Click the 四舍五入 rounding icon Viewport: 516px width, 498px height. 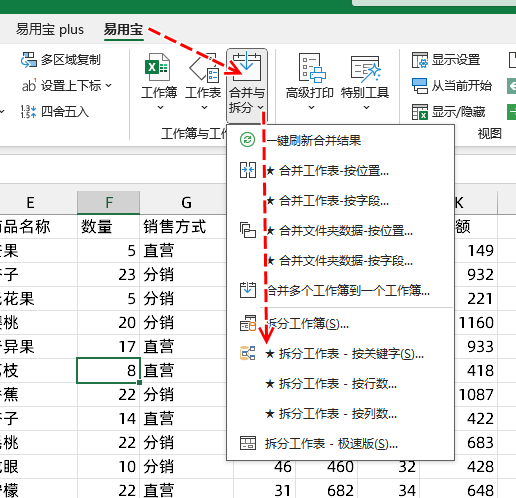click(28, 112)
